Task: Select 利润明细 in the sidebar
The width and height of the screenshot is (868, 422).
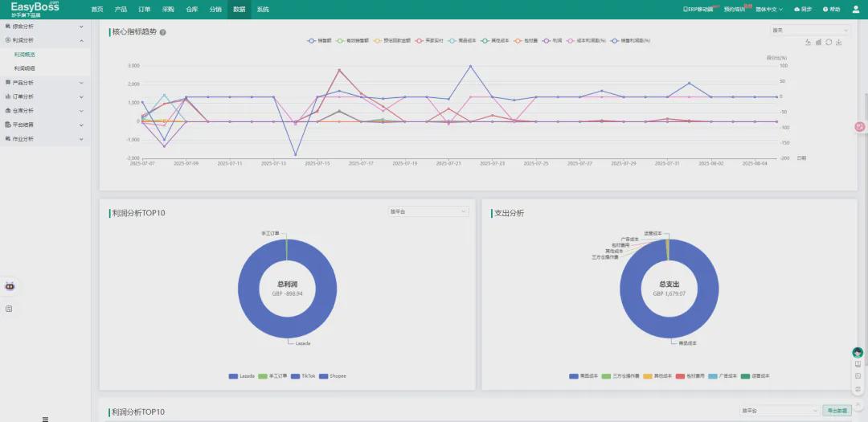Action: pos(24,68)
